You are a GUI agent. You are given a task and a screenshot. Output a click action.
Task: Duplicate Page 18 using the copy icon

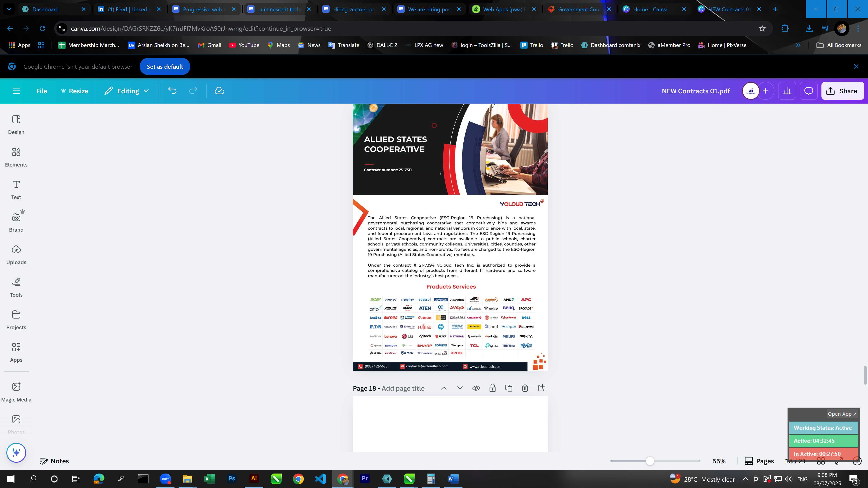509,388
